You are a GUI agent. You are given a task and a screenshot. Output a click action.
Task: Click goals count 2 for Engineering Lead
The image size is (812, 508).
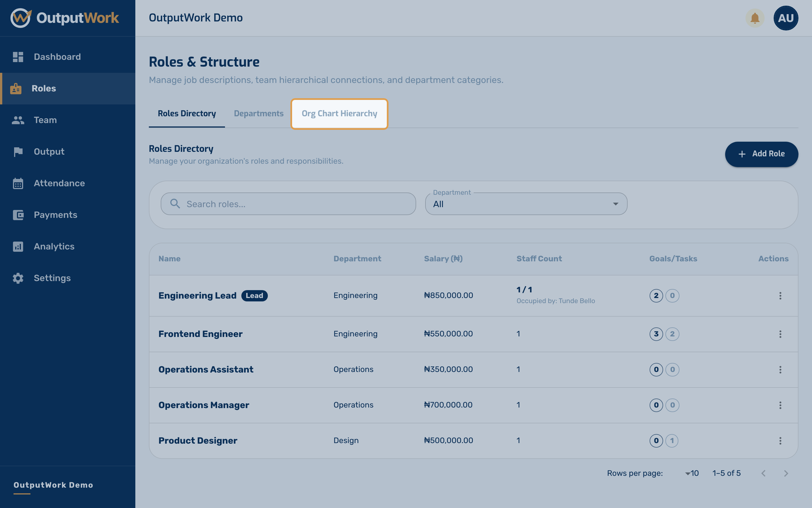[x=656, y=296]
